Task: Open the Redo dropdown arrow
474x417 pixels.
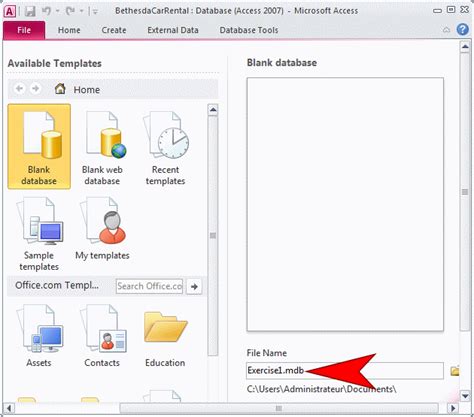Action: click(81, 11)
